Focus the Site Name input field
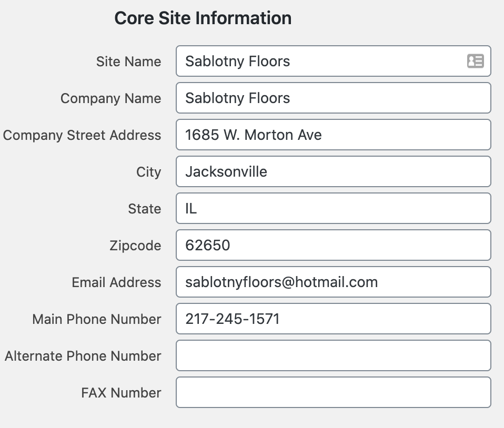The height and width of the screenshot is (428, 504). tap(334, 61)
